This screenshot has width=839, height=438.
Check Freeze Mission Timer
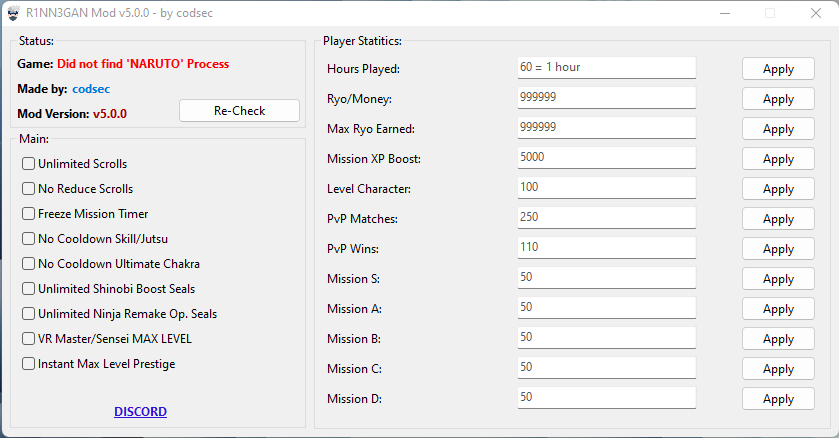point(29,214)
